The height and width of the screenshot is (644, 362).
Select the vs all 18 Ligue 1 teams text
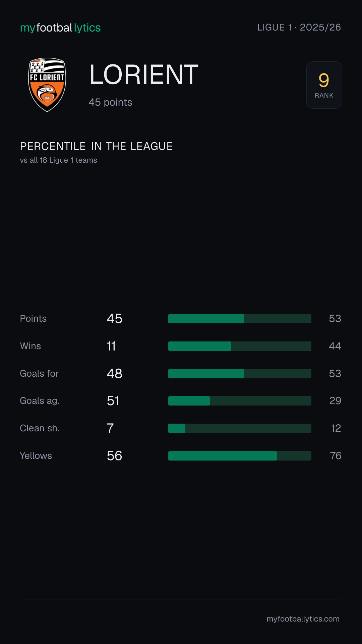click(x=59, y=160)
